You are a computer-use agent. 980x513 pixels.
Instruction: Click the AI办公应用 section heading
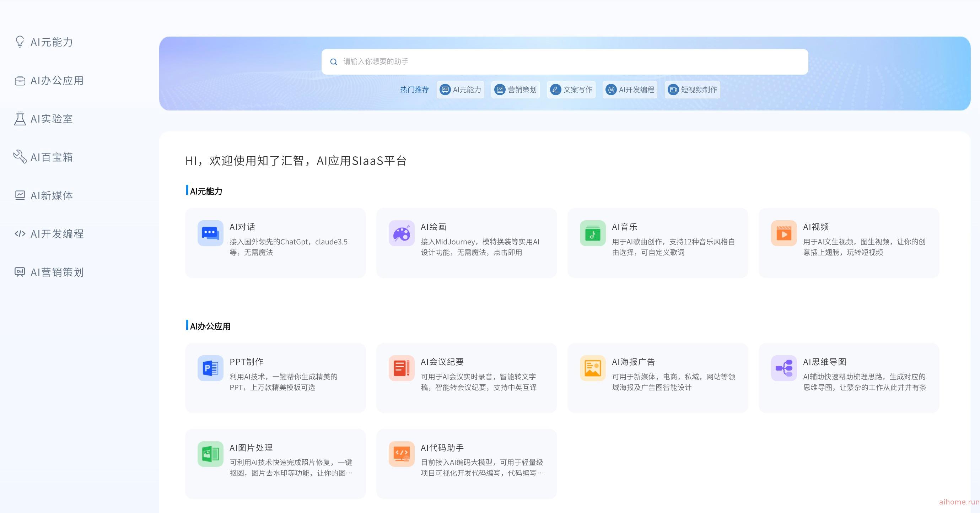210,326
